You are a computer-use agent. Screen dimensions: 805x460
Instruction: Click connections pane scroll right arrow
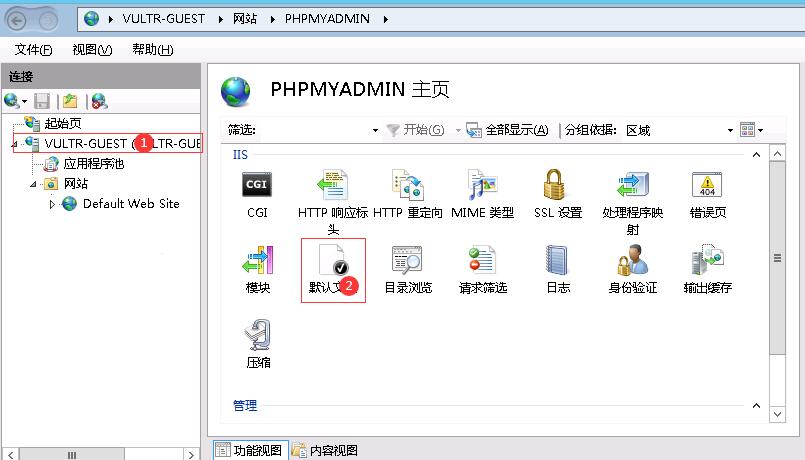[191, 454]
